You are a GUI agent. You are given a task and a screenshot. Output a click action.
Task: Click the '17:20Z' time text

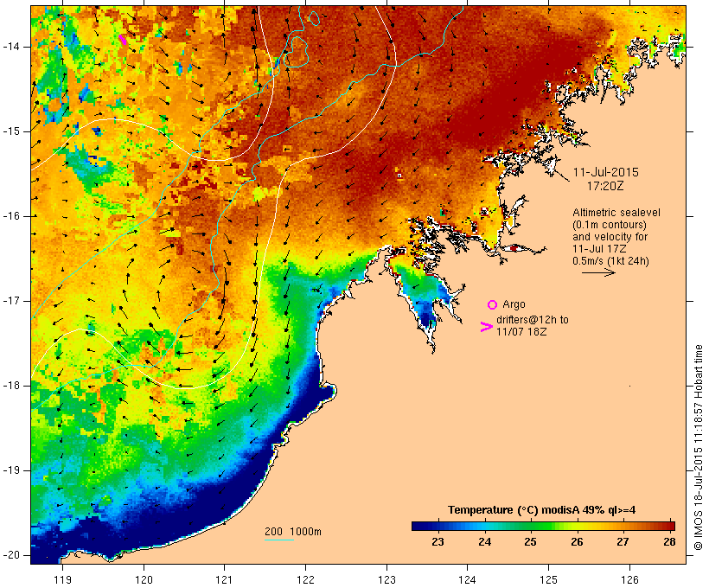(605, 186)
